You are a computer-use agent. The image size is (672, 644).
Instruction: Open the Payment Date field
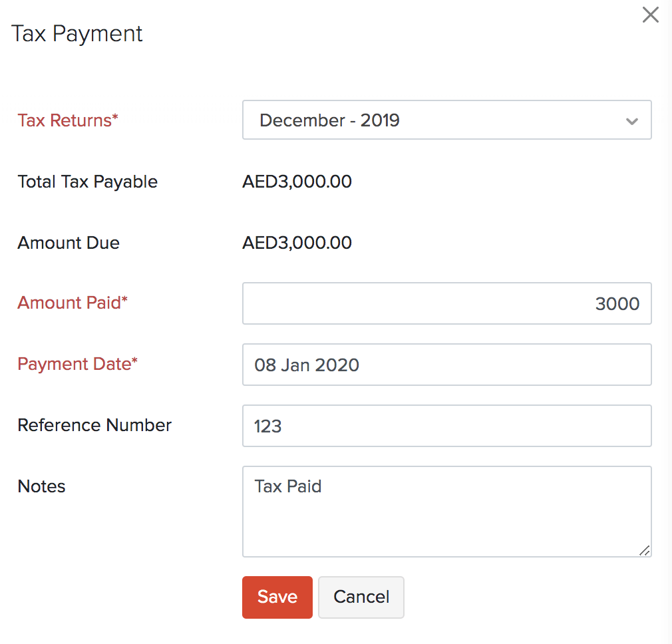(x=446, y=365)
